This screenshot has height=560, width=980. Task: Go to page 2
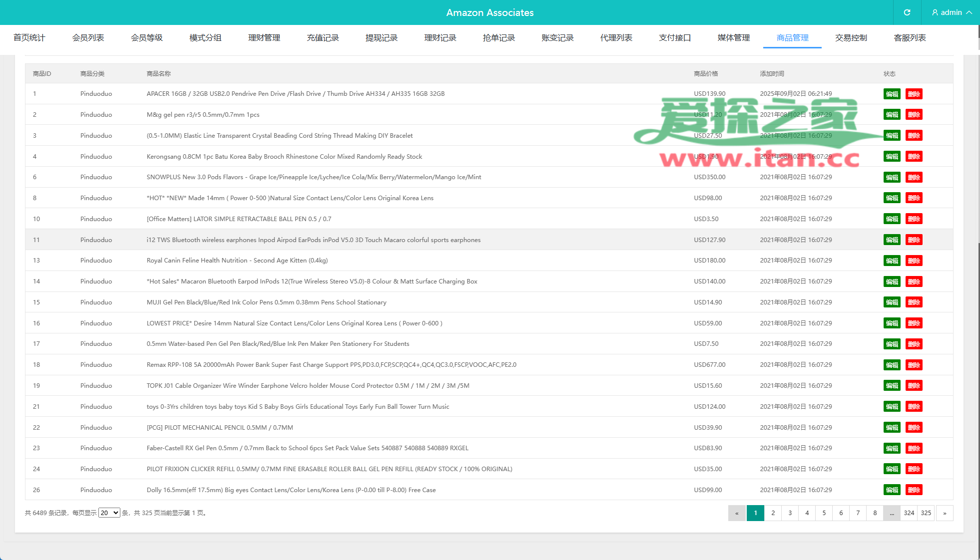click(x=773, y=513)
